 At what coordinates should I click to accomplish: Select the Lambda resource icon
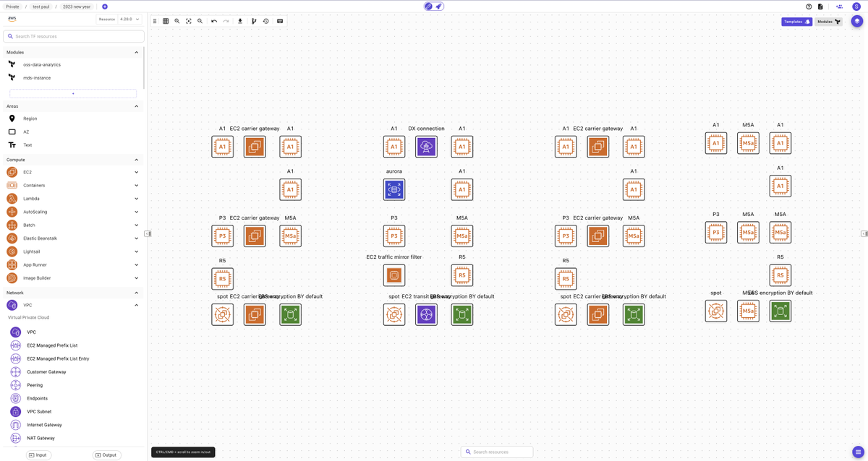tap(13, 198)
